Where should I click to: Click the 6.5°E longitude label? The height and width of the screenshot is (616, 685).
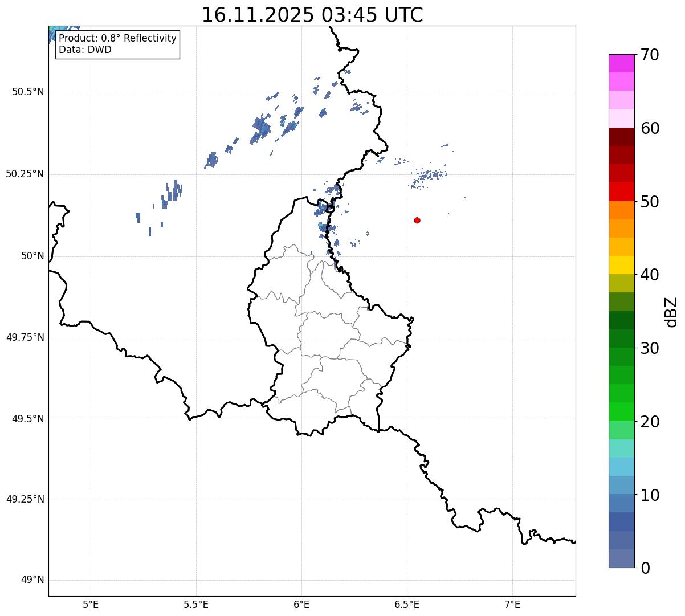(407, 605)
